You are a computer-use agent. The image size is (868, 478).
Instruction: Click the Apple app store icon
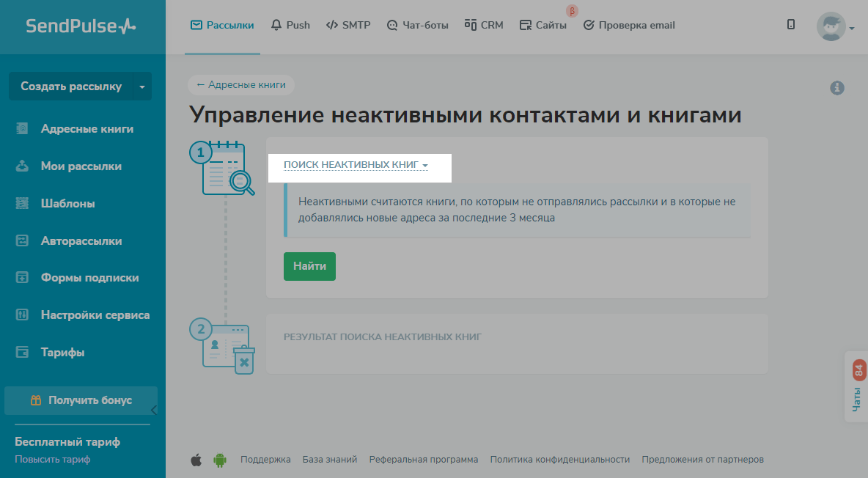196,460
